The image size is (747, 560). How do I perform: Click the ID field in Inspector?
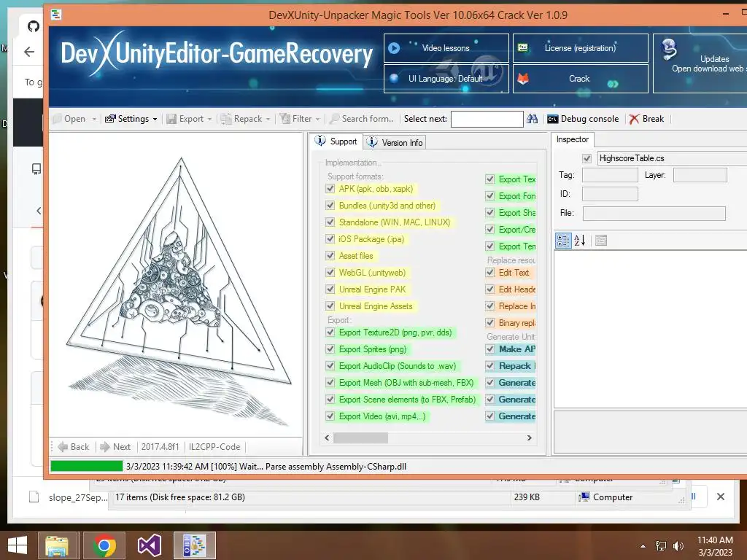tap(610, 194)
